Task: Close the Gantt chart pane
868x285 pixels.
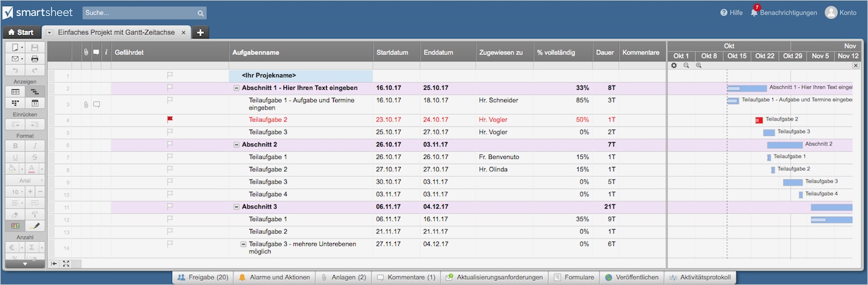Action: [x=856, y=65]
